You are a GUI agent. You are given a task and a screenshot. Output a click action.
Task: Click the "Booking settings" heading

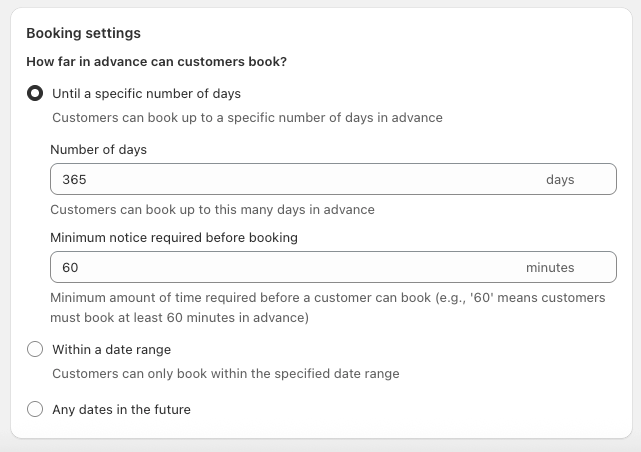click(83, 33)
